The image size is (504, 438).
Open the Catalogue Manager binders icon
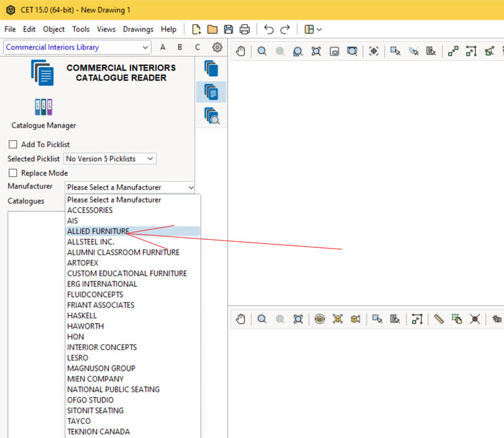44,107
